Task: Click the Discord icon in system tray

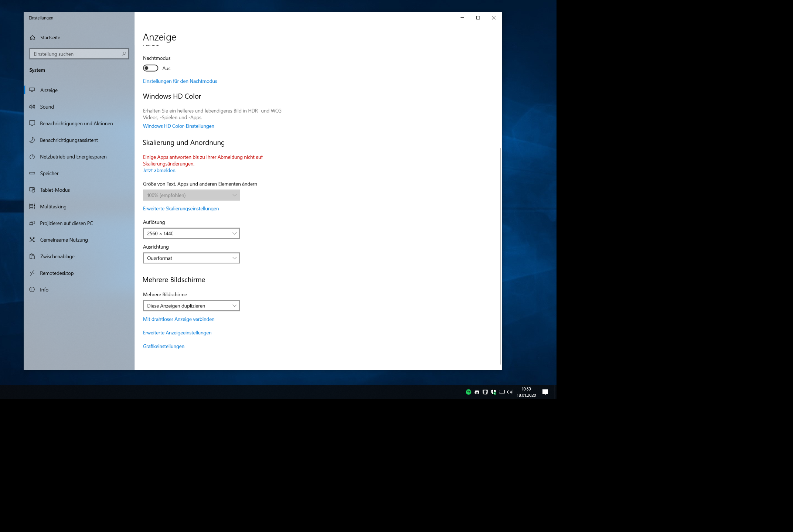Action: [477, 392]
